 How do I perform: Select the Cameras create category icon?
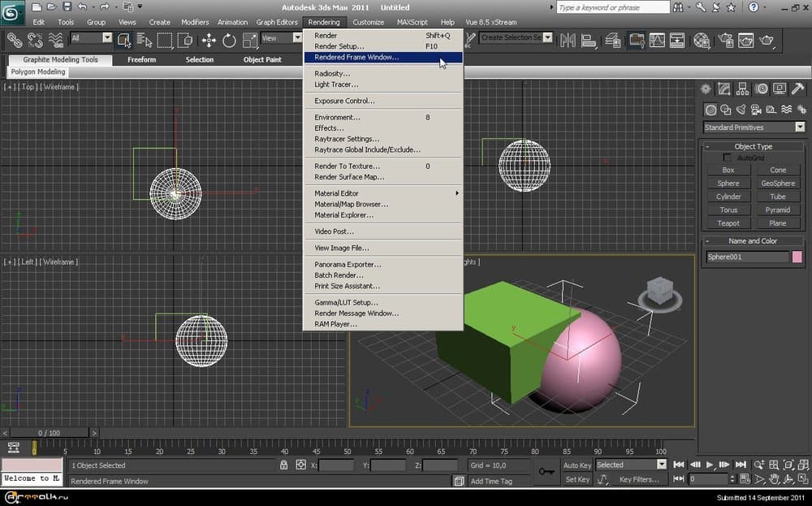click(x=756, y=110)
